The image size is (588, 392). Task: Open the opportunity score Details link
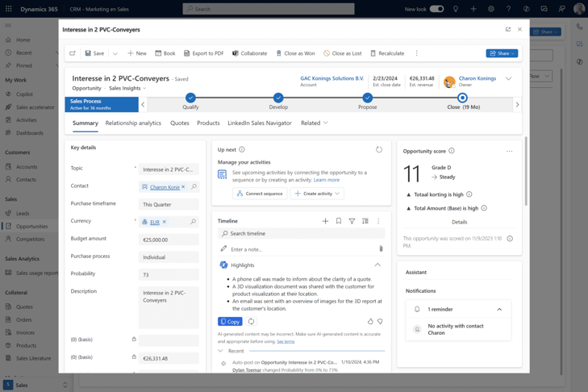click(x=460, y=222)
